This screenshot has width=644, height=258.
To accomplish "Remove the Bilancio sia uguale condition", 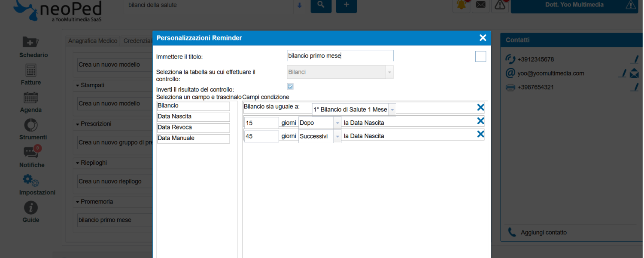I will click(480, 107).
